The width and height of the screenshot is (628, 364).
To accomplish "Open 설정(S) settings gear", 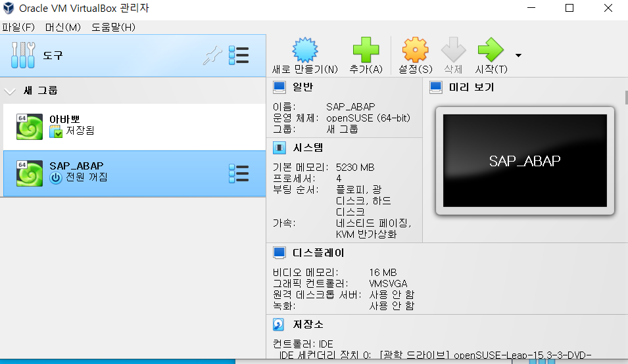I will point(415,50).
